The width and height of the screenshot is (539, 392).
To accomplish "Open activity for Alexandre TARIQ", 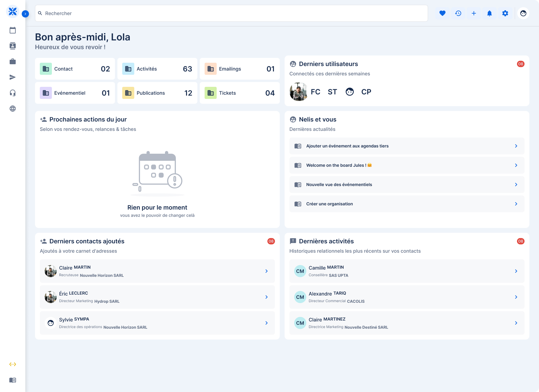I will pos(407,297).
